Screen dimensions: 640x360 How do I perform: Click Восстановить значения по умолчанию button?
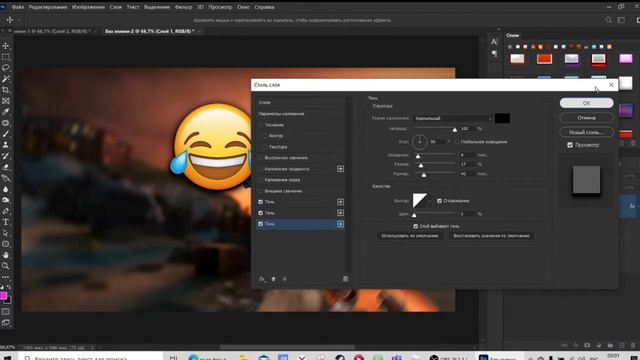[x=491, y=236]
